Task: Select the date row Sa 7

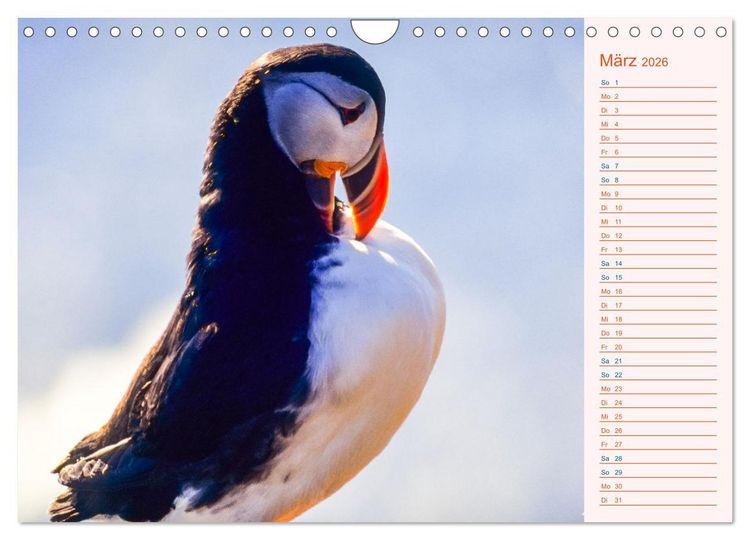Action: tap(658, 165)
